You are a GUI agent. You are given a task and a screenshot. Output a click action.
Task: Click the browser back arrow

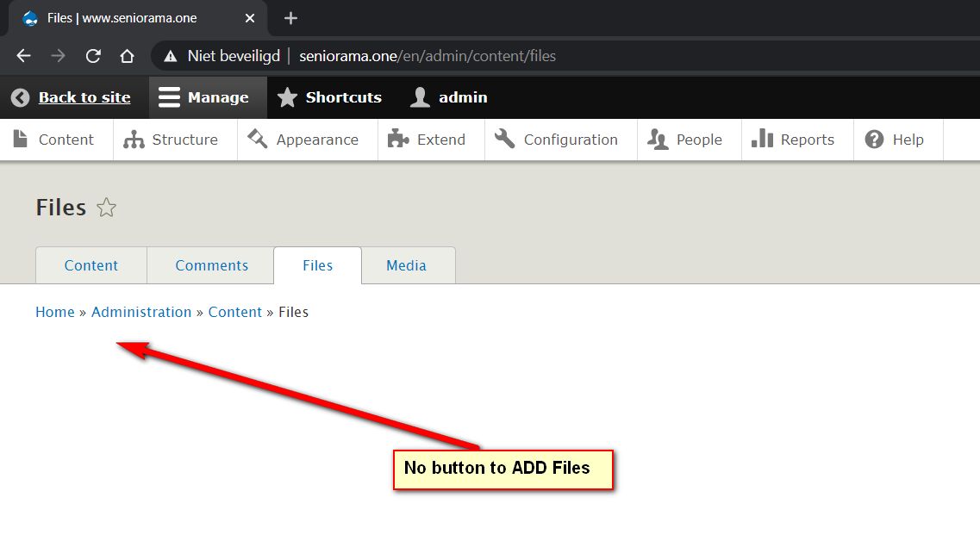coord(24,56)
